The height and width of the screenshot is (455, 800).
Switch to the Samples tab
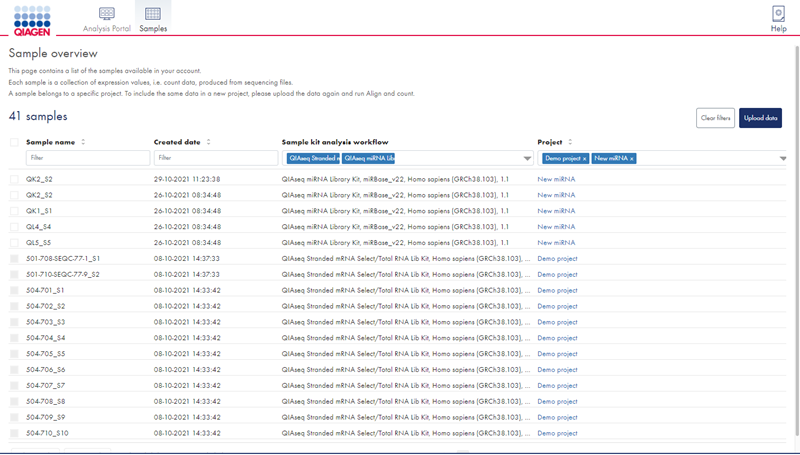(x=153, y=19)
